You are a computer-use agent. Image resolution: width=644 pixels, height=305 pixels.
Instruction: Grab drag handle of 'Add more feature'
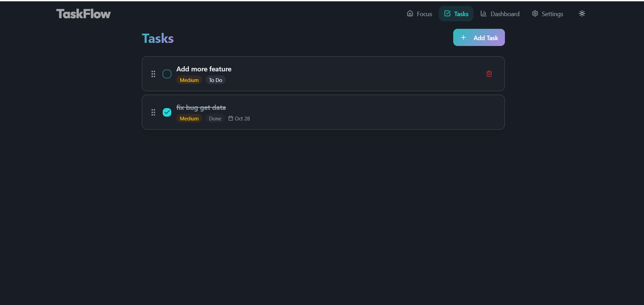coord(153,74)
